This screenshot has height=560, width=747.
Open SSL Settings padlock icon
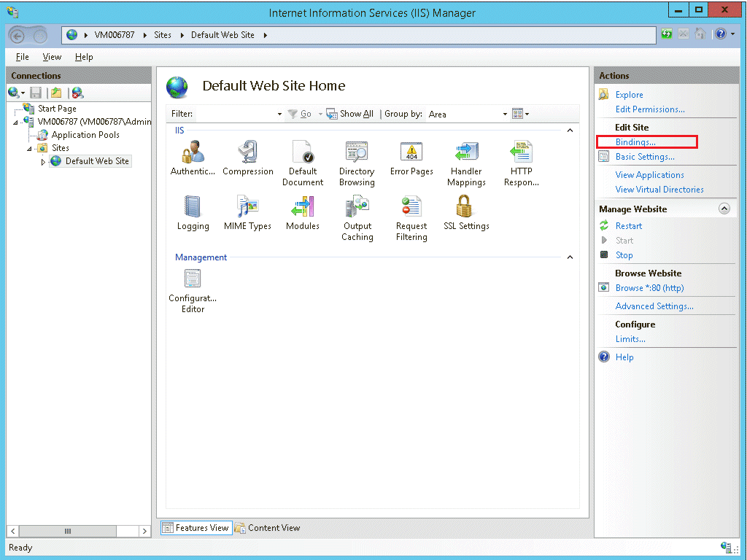[466, 212]
